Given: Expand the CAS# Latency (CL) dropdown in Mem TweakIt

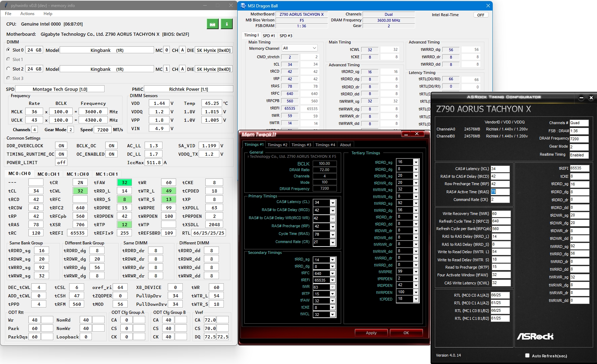Looking at the screenshot, I should (x=333, y=203).
